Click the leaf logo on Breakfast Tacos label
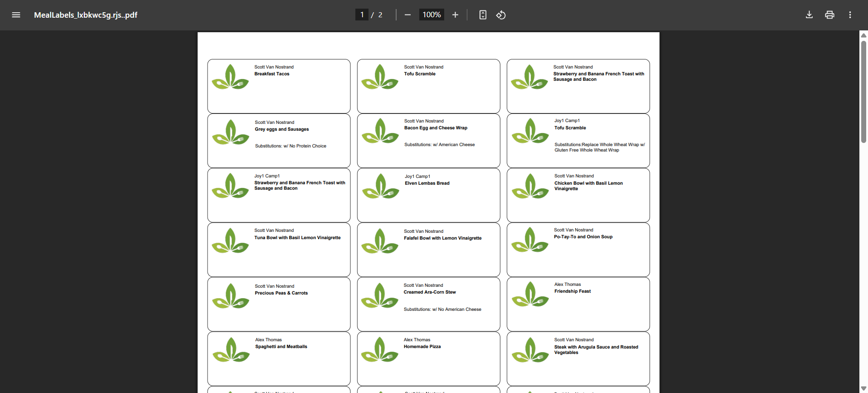The height and width of the screenshot is (393, 868). tap(230, 77)
